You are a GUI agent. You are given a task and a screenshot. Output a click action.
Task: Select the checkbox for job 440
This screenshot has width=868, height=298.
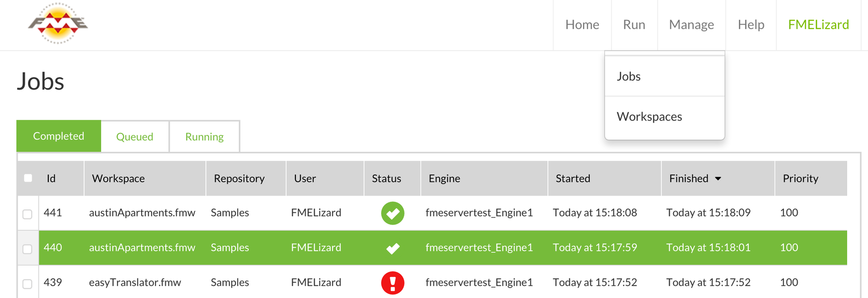pos(27,249)
